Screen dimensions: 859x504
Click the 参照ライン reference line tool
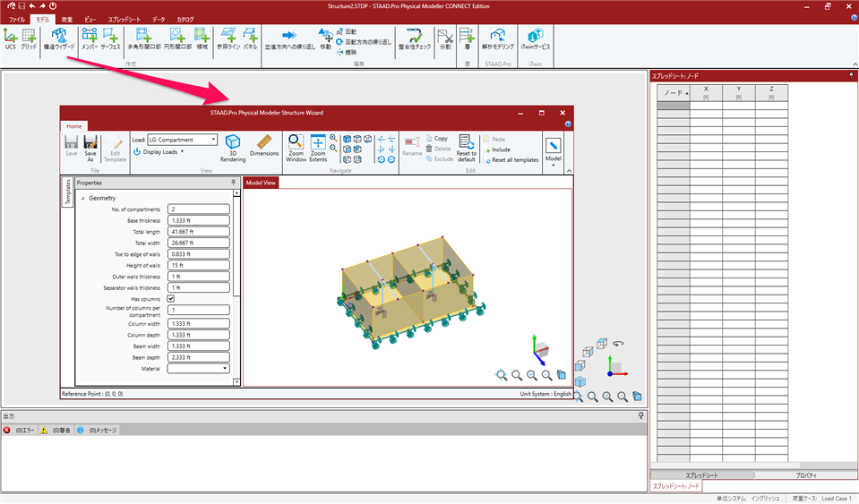point(228,39)
